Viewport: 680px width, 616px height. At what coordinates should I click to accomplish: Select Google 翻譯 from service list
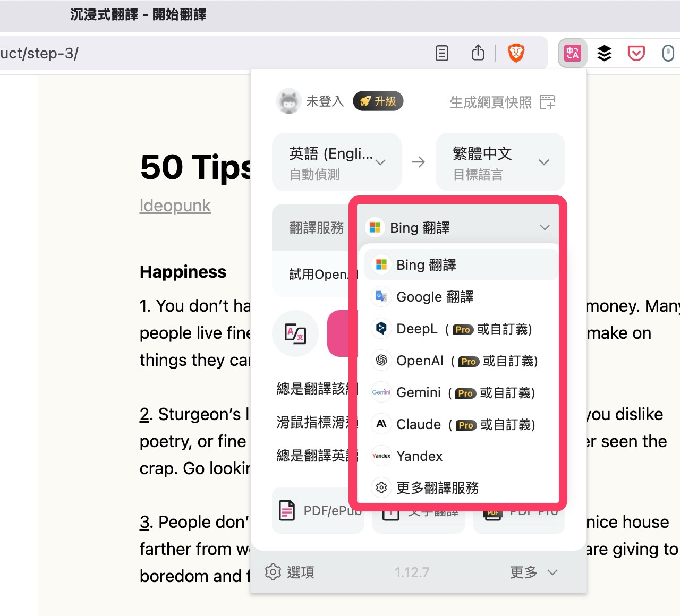[x=461, y=297]
